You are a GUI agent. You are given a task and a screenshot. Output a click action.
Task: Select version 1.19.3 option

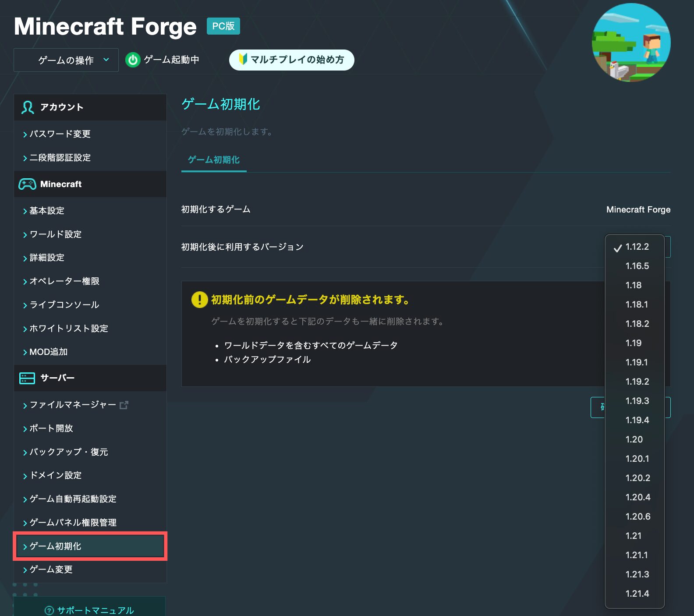pos(635,401)
